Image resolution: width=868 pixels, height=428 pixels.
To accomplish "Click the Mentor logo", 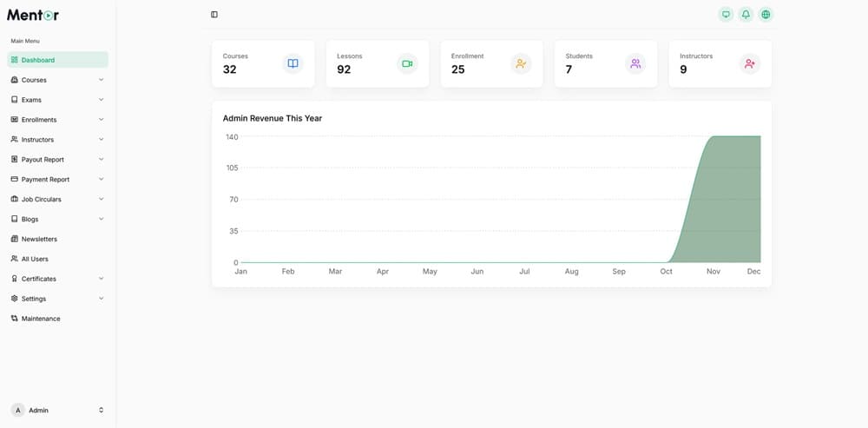I will point(33,15).
